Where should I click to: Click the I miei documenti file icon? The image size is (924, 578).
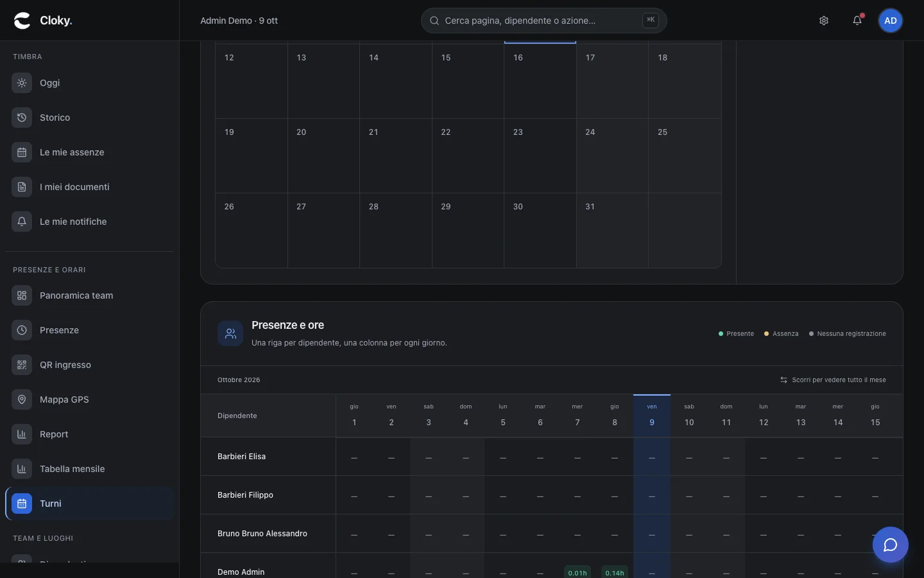coord(22,187)
